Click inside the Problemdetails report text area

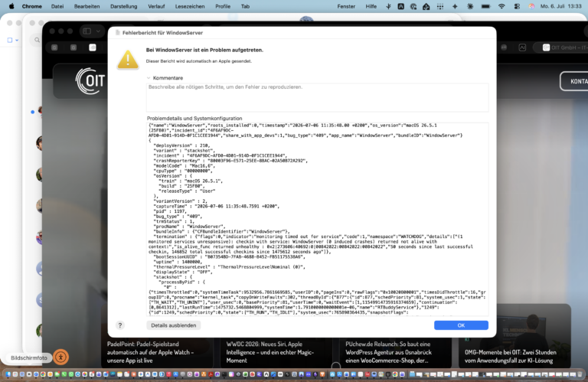(x=317, y=219)
